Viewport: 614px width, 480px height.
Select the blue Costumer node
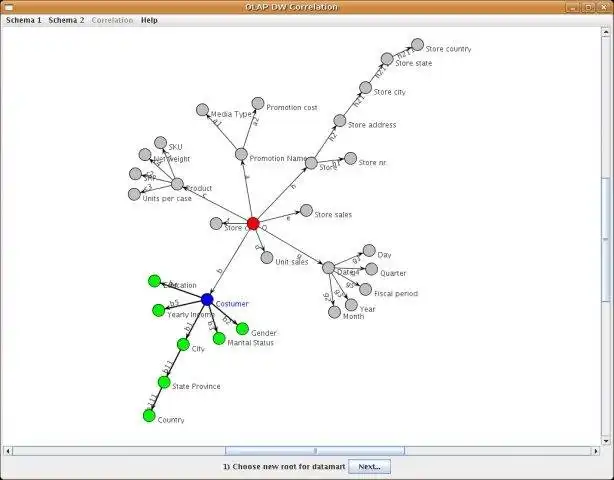coord(207,300)
